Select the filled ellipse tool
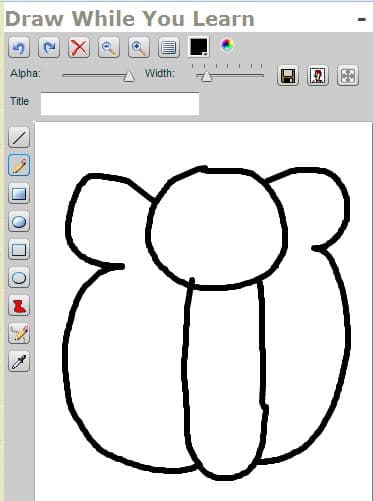The height and width of the screenshot is (501, 373). point(19,221)
